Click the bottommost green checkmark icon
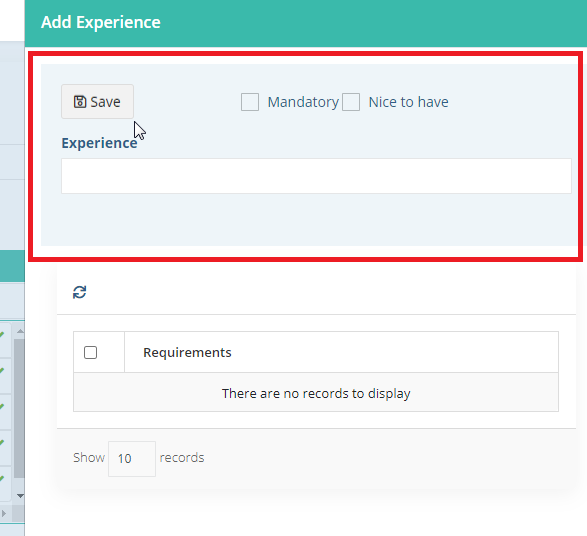 click(2, 479)
